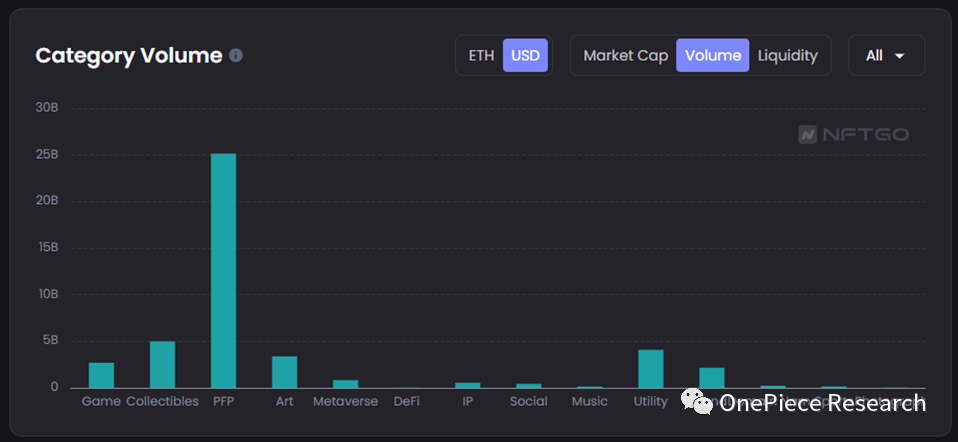
Task: Select the Volume tab
Action: tap(712, 56)
